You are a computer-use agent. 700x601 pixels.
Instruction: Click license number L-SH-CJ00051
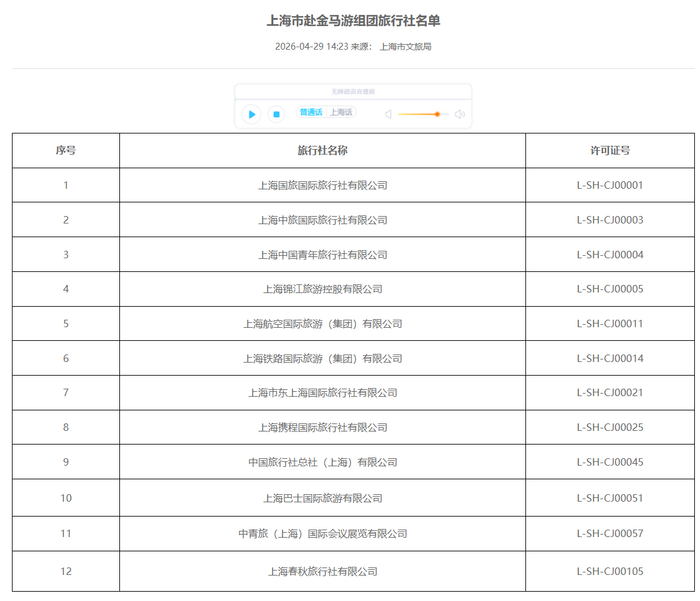tap(610, 498)
